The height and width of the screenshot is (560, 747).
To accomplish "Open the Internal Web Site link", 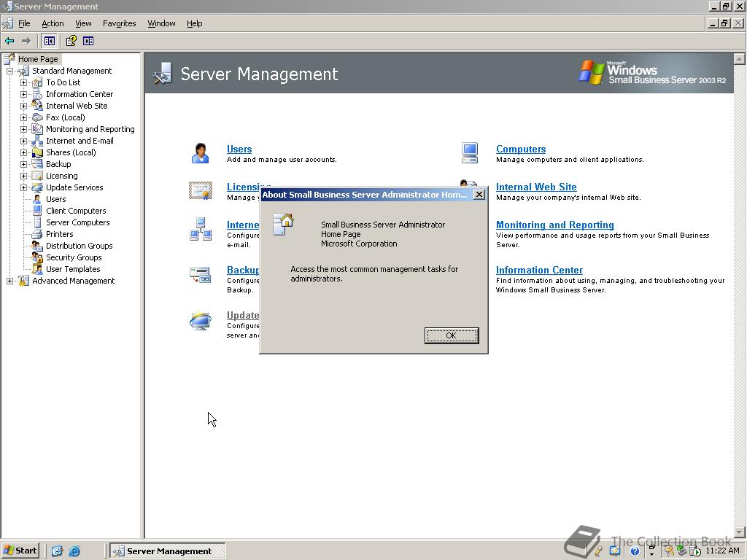I will point(536,187).
